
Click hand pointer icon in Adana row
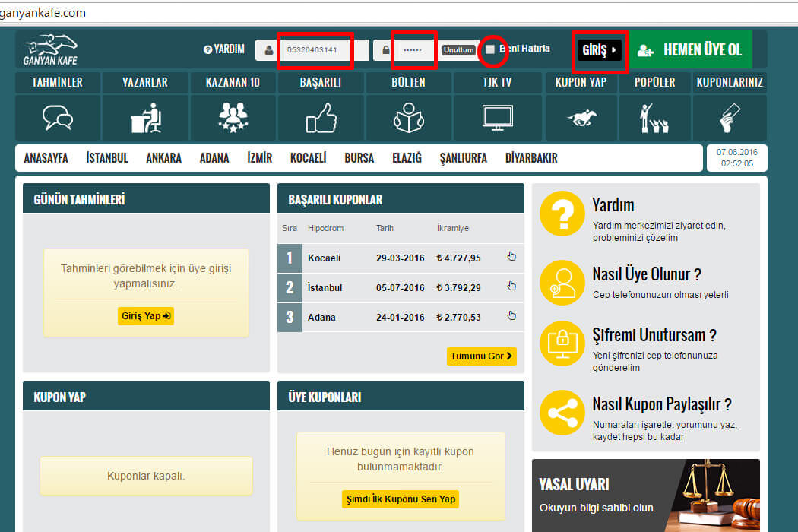click(x=511, y=315)
